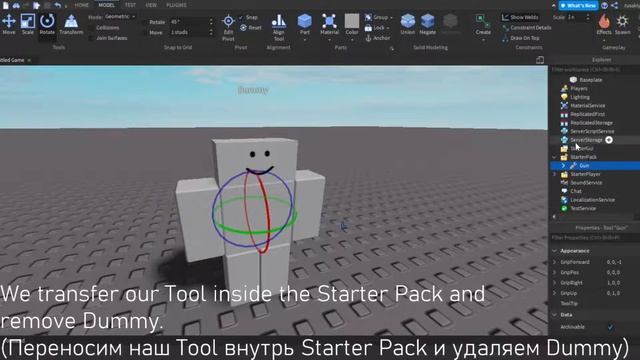Click the Effects flame icon

coord(604,21)
